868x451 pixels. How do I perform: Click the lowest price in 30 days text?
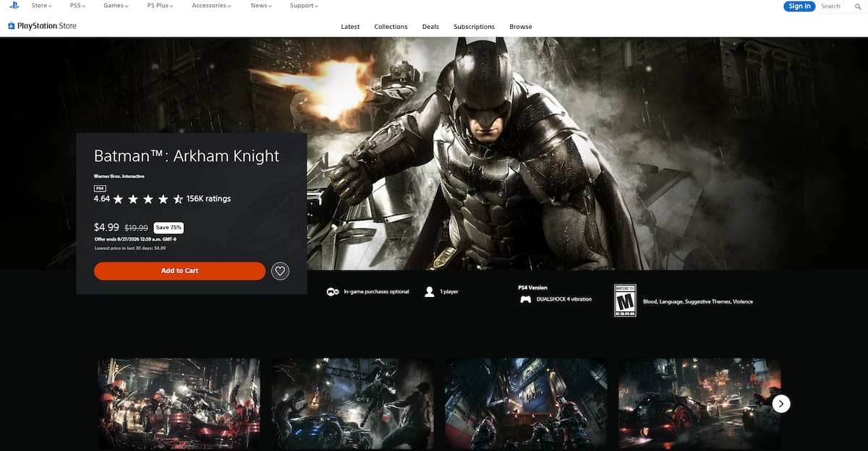tap(130, 248)
